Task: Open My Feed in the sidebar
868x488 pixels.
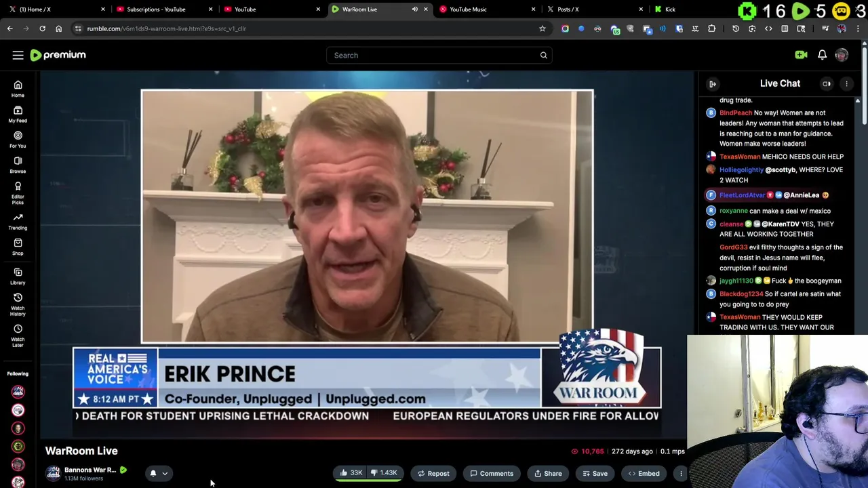Action: [18, 114]
